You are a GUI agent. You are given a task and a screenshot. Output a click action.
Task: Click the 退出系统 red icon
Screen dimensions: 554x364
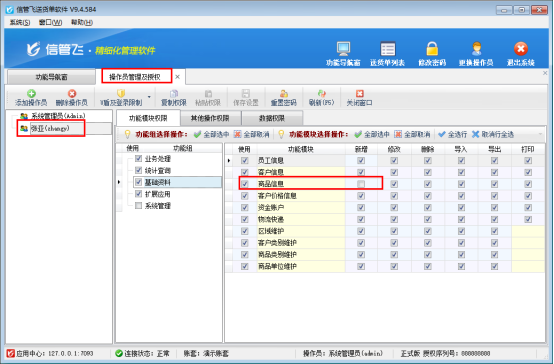coord(521,49)
